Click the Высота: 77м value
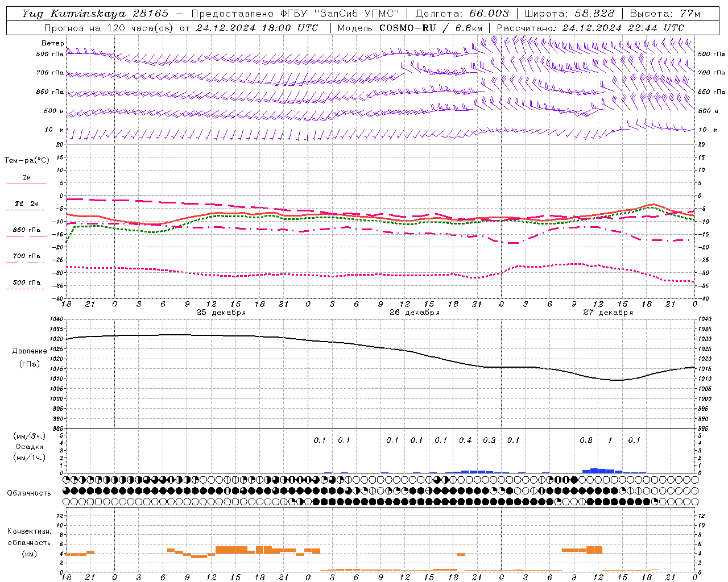The height and width of the screenshot is (582, 728). 665,14
